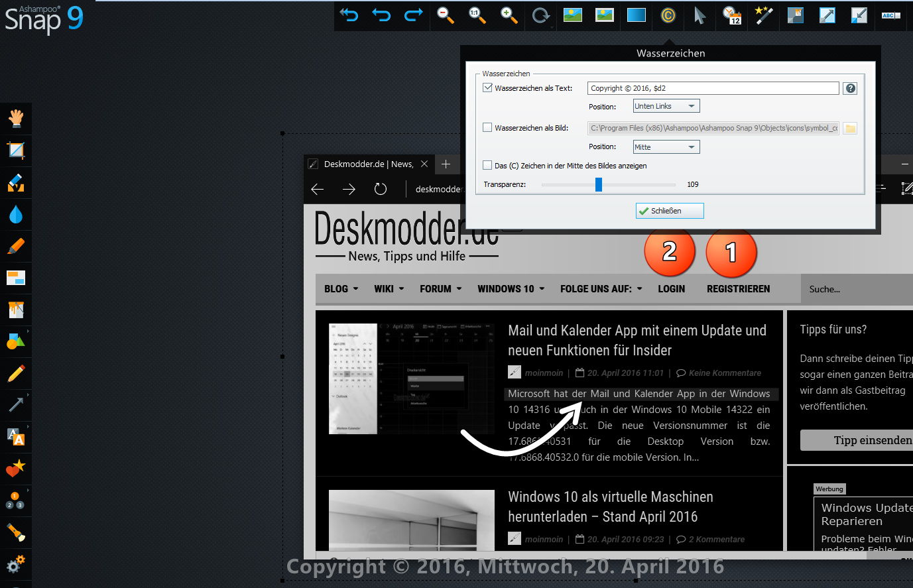
Task: Apply the magic wand stars effect
Action: (764, 15)
